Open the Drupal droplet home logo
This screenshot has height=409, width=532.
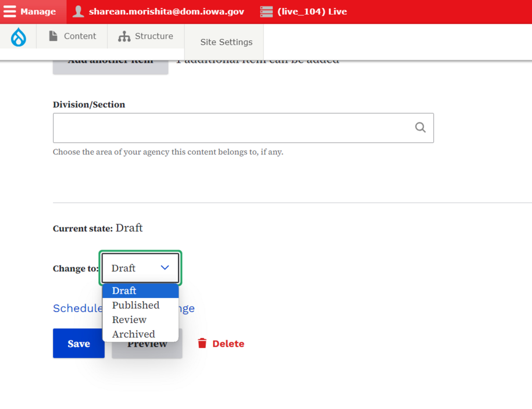pos(19,37)
